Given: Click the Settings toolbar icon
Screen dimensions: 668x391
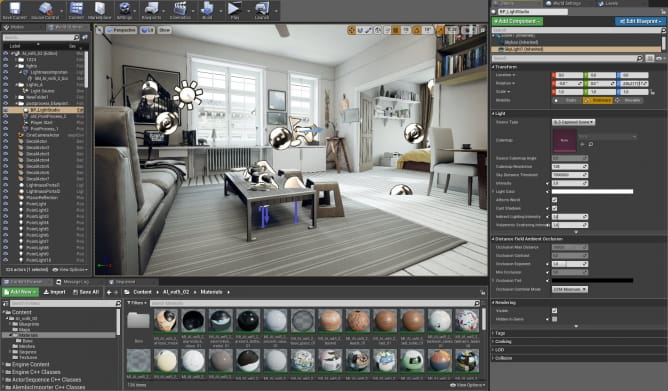Looking at the screenshot, I should 124,9.
